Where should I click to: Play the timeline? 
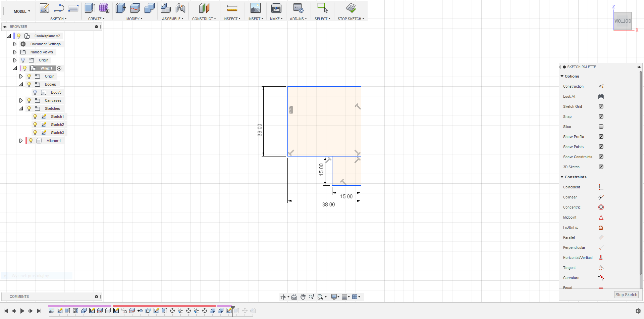(x=22, y=311)
